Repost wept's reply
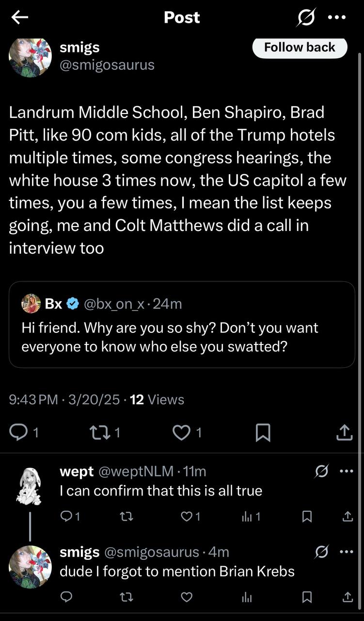364x621 pixels. click(x=126, y=517)
